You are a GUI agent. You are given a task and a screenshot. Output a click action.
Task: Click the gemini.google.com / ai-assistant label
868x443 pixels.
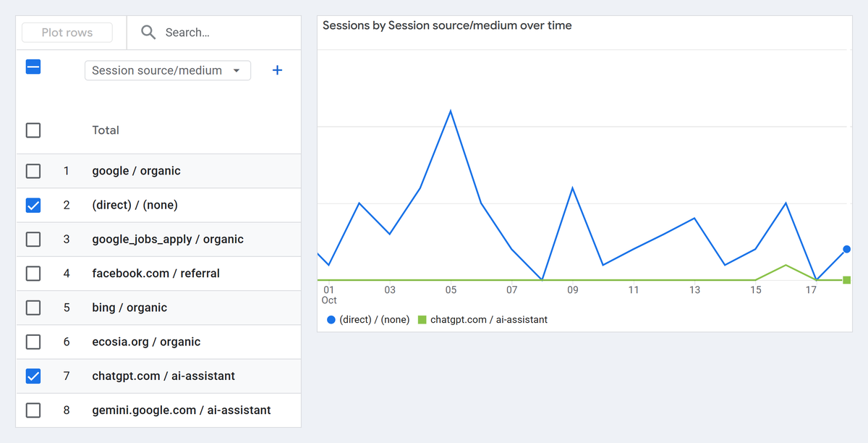click(x=182, y=410)
